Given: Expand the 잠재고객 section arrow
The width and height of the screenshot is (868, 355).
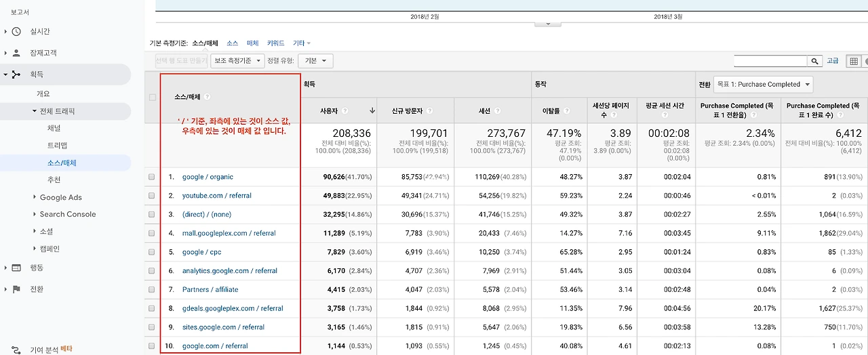Looking at the screenshot, I should click(x=5, y=53).
